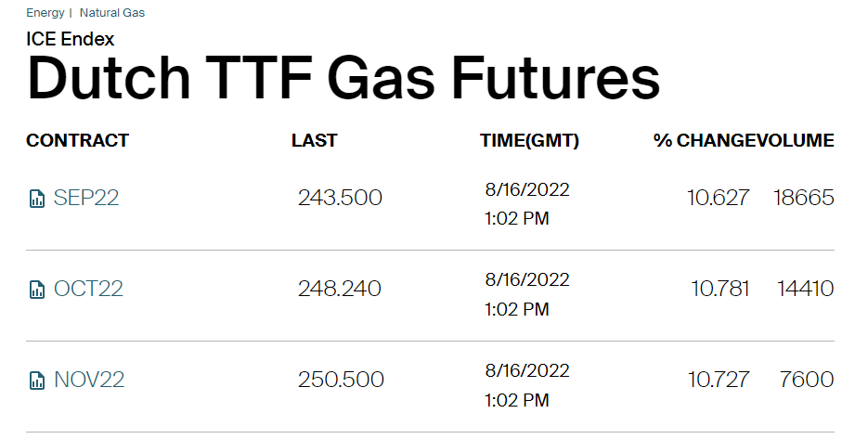Click the chart icon beside SEP22

coord(37,199)
